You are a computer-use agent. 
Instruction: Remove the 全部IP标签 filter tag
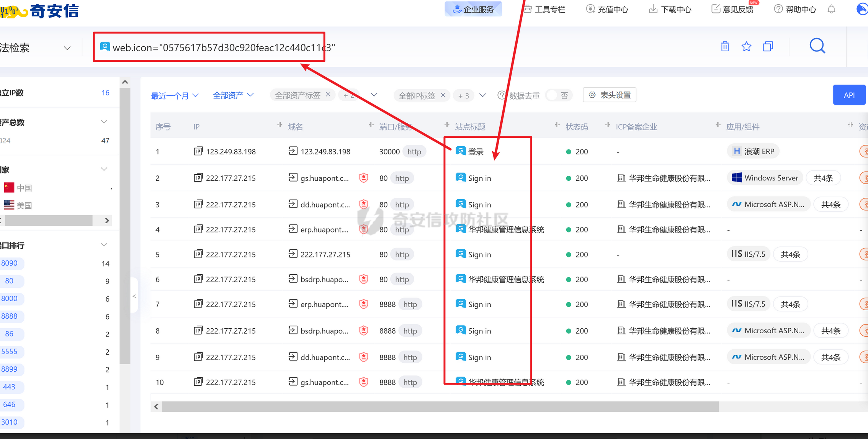click(x=443, y=95)
